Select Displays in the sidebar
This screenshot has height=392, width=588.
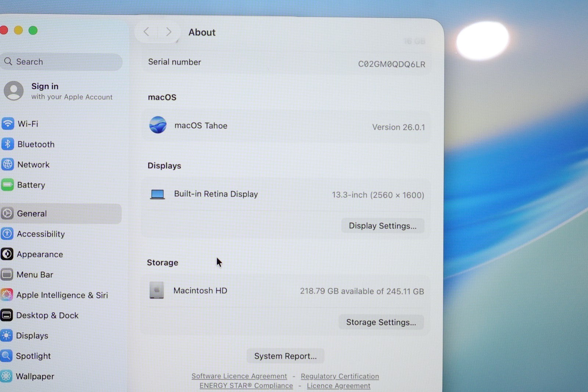32,336
